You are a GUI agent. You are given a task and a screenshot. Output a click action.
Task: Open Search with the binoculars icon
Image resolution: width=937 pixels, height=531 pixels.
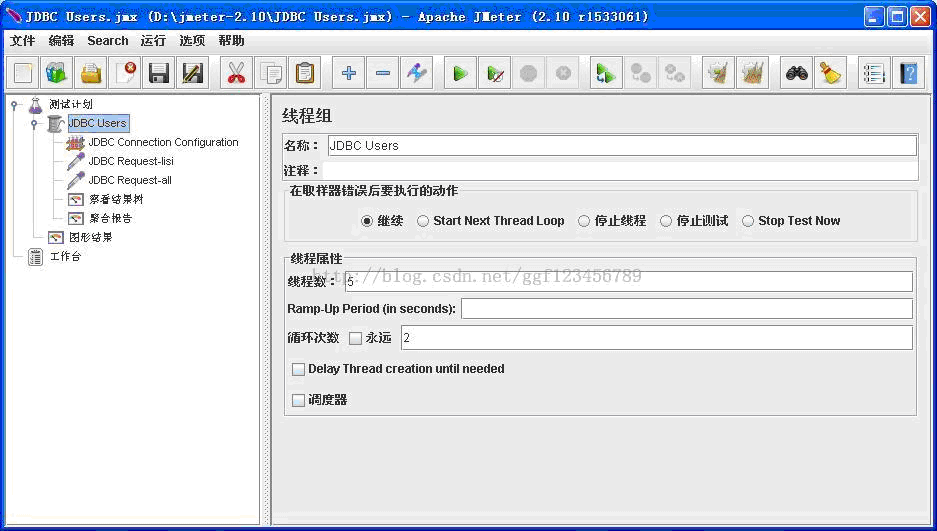click(x=797, y=73)
